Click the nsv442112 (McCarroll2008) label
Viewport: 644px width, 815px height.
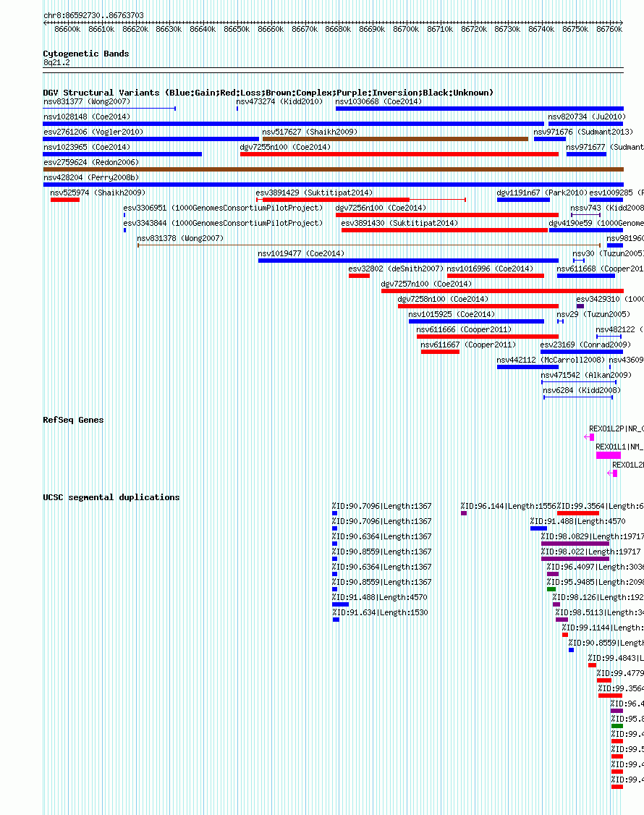click(551, 360)
